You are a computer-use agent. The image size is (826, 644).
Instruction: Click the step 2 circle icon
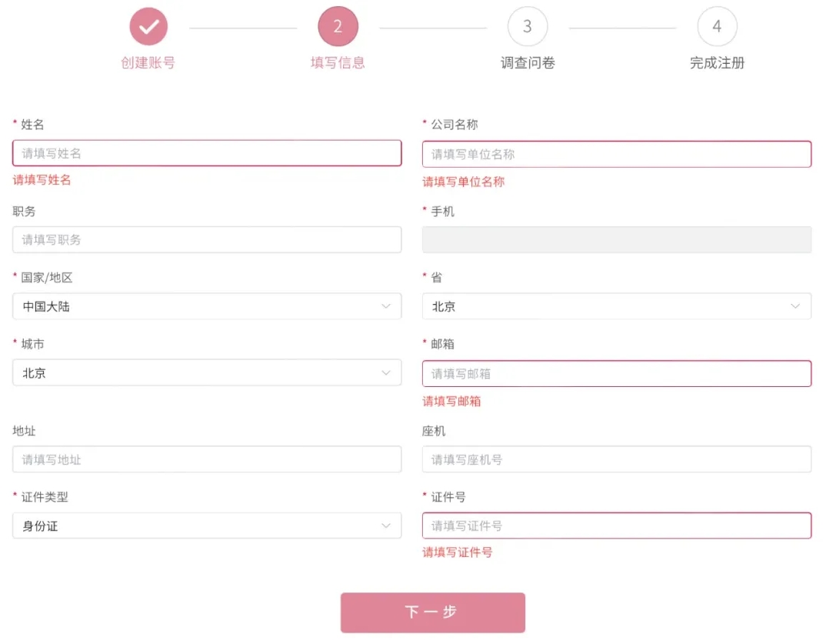pos(338,27)
